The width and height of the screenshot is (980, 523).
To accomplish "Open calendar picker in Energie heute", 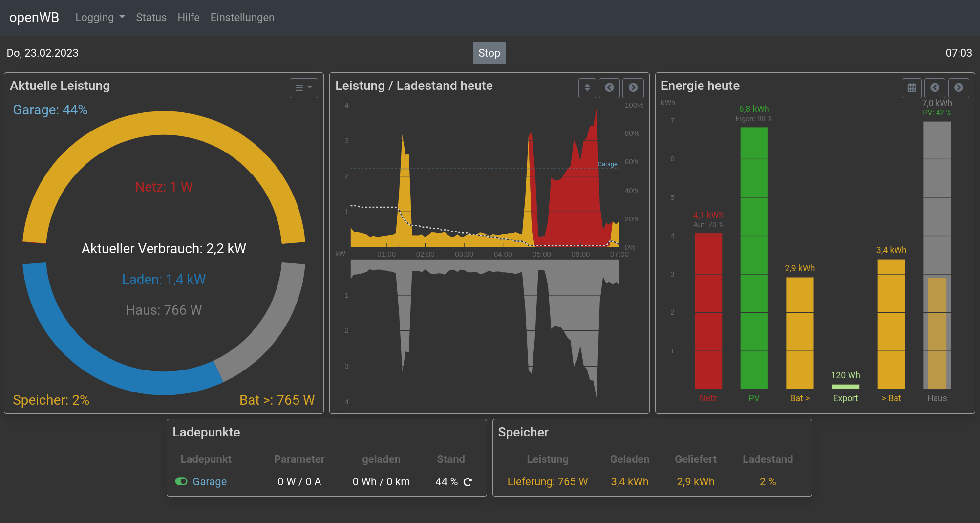I will coord(912,88).
